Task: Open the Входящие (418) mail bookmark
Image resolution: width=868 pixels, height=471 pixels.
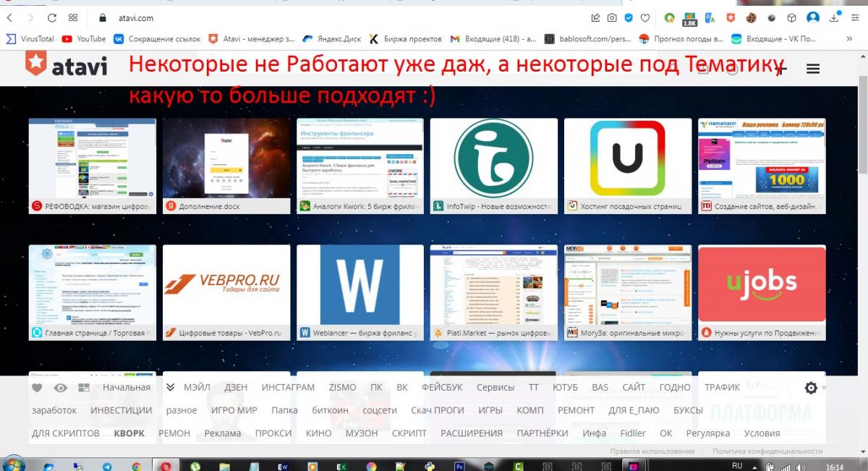Action: pos(493,38)
